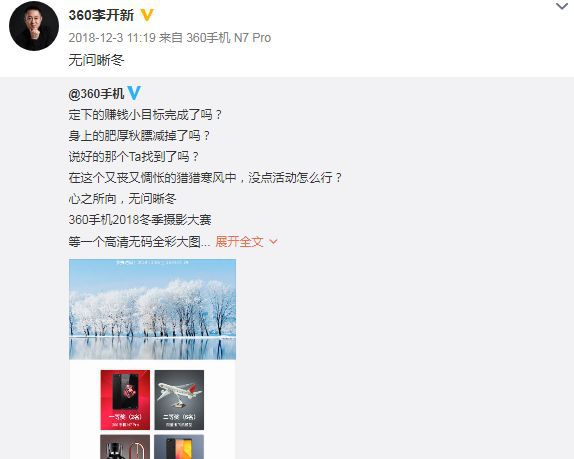Open the dark robot-figure prize thumbnail
The image size is (574, 459).
point(125,447)
